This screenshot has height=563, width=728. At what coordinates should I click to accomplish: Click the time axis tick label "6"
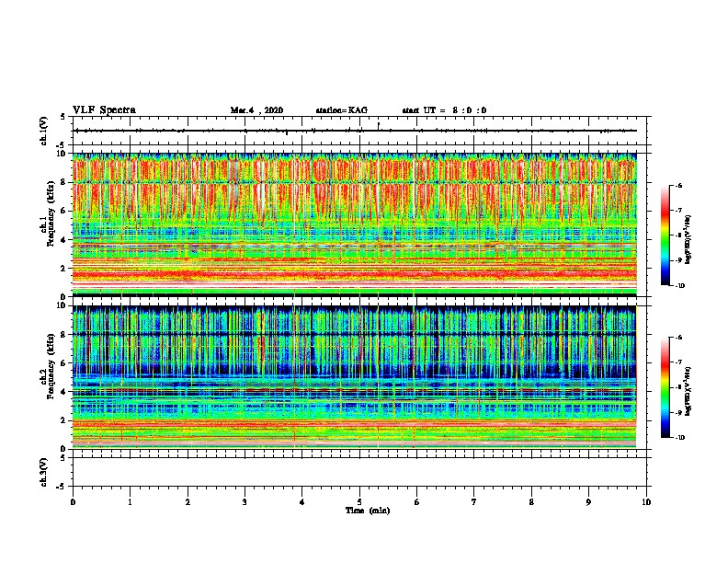(x=417, y=501)
